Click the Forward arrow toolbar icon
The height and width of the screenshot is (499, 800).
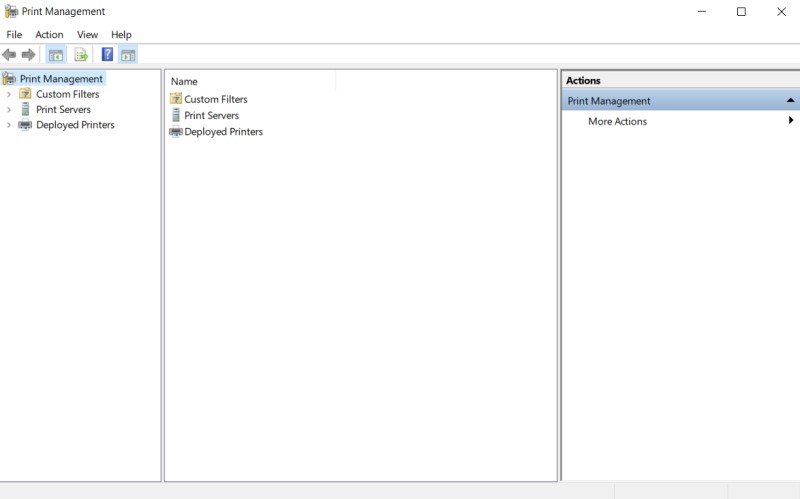29,55
